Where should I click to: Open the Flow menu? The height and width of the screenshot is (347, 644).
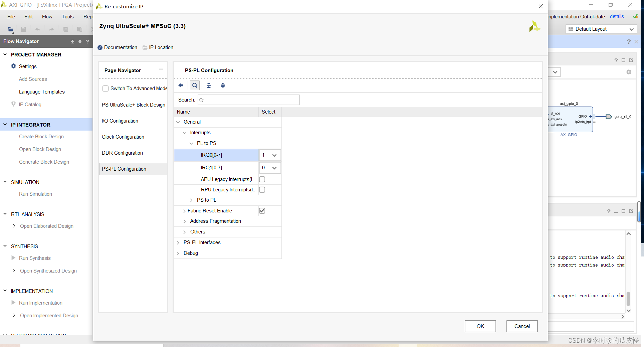pyautogui.click(x=47, y=17)
